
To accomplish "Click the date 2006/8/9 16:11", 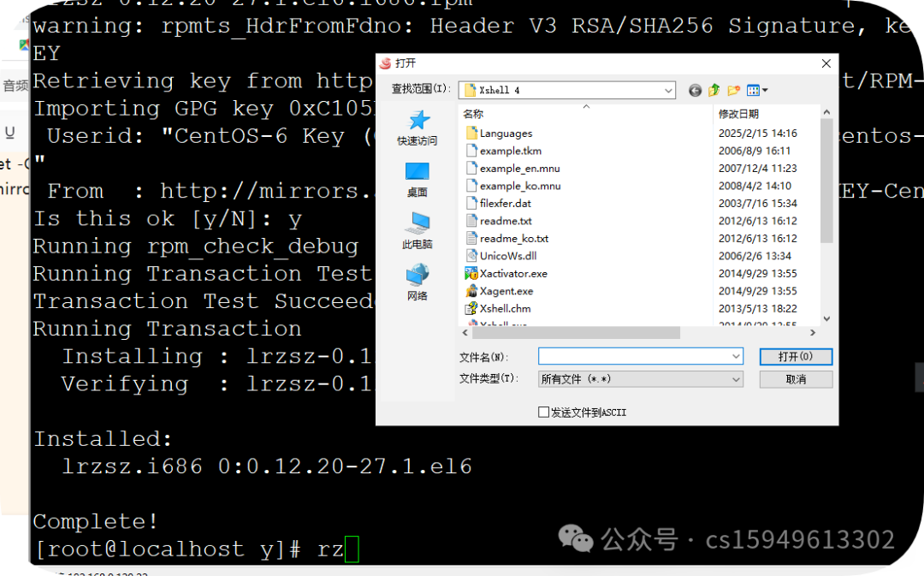I will [755, 151].
